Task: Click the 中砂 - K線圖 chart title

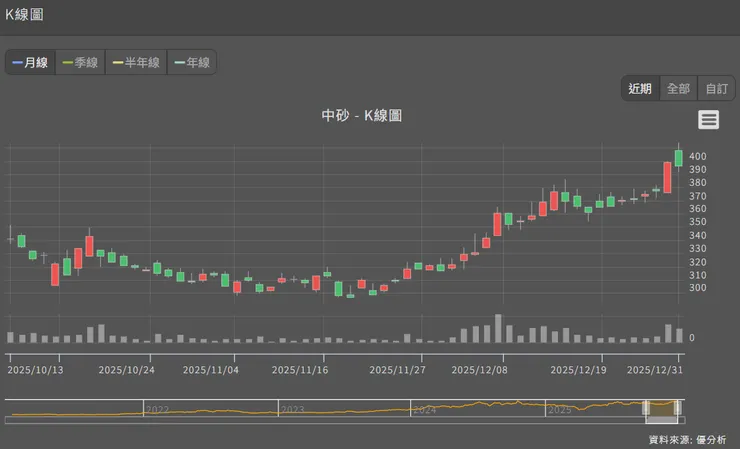Action: (362, 116)
